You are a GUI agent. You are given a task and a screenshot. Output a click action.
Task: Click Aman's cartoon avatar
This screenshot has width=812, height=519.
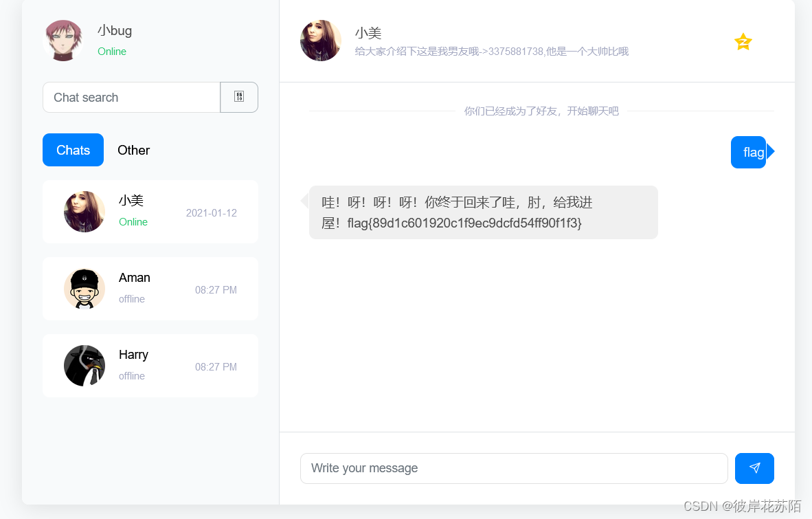(x=84, y=289)
